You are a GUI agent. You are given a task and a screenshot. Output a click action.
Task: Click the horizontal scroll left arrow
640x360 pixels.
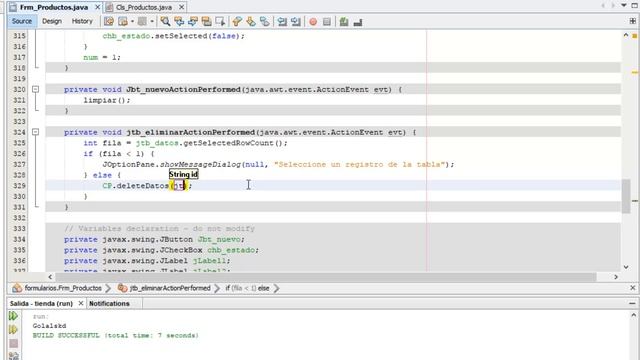(50, 277)
